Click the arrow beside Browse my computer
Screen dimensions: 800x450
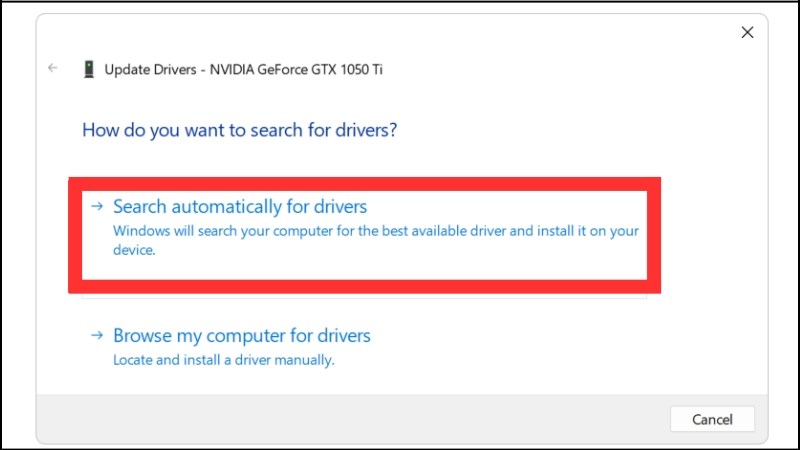point(97,336)
